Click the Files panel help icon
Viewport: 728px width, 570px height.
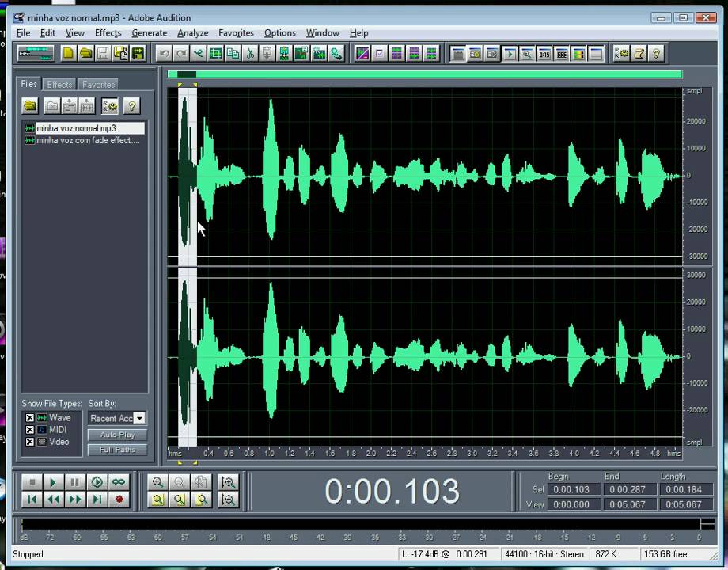click(x=132, y=106)
